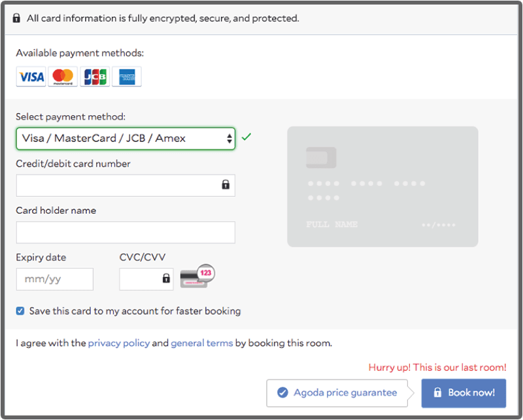Screen dimensions: 523x420
Task: Uncheck Save this card to my account
Action: (20, 311)
